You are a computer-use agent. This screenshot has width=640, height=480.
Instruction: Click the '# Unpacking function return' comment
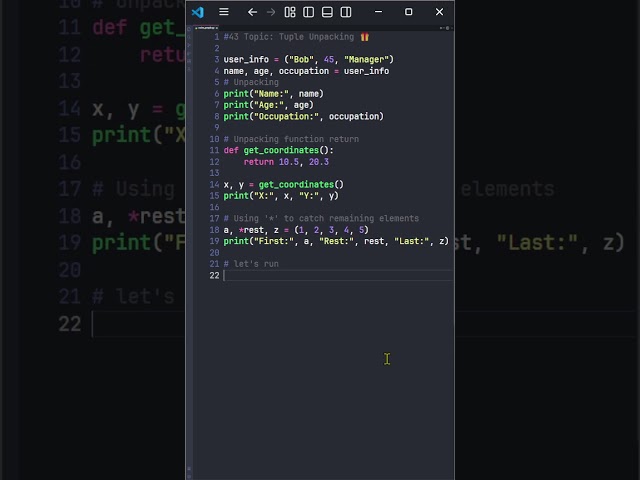[x=291, y=139]
